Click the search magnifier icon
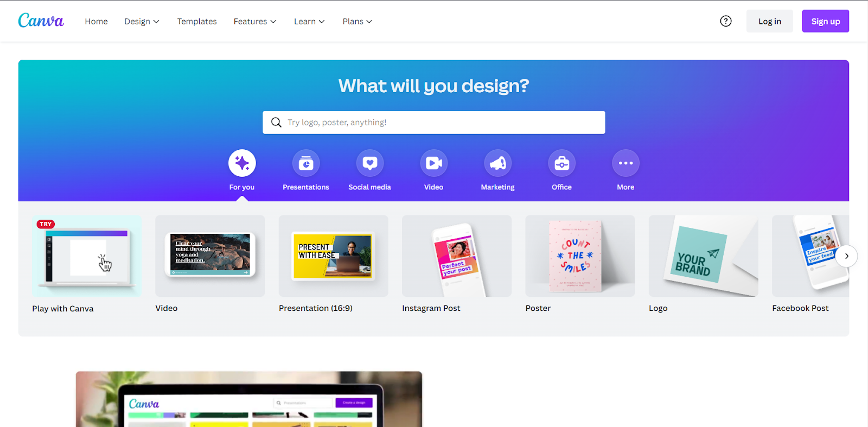This screenshot has height=427, width=868. (x=277, y=123)
